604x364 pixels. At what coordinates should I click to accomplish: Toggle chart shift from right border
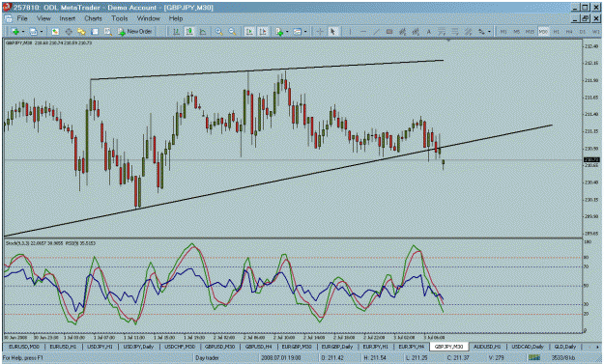tap(263, 32)
